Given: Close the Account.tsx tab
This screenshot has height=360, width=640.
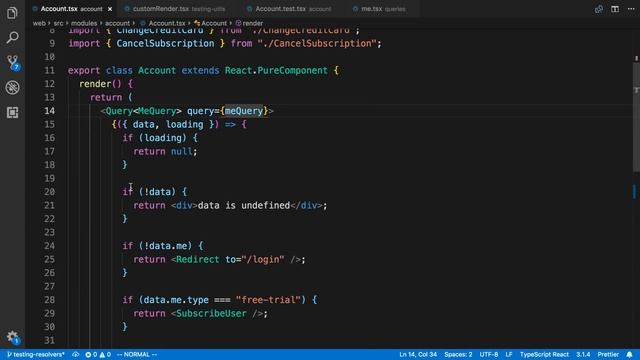Looking at the screenshot, I should (110, 9).
